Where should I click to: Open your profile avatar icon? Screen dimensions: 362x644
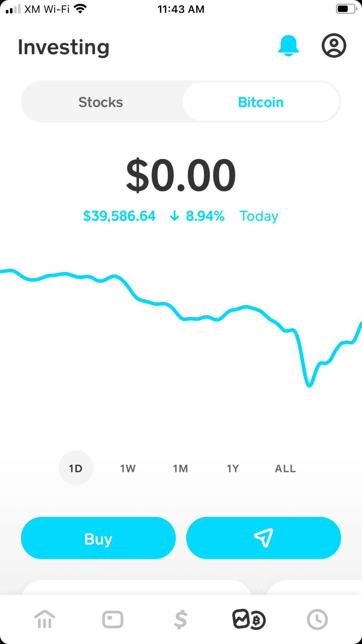(333, 45)
